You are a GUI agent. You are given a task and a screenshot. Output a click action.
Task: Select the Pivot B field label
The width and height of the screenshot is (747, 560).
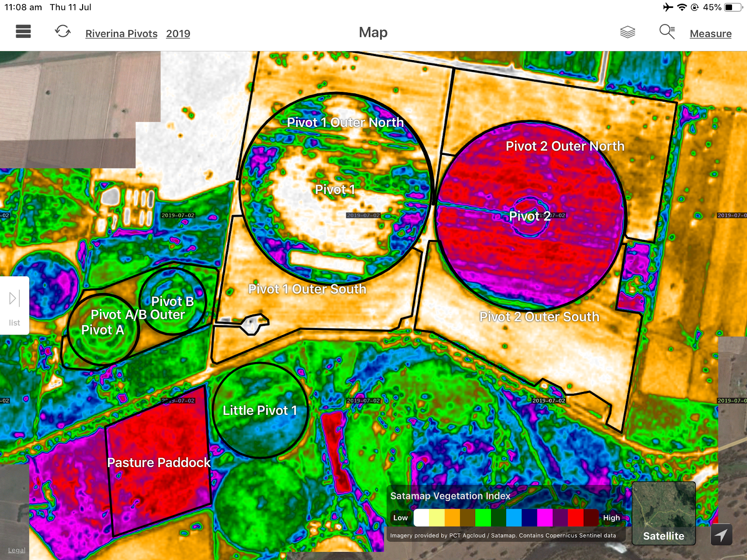(172, 301)
